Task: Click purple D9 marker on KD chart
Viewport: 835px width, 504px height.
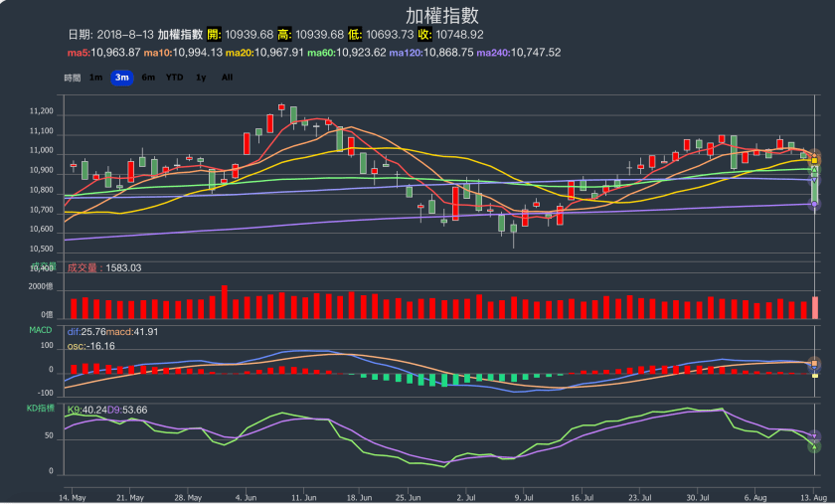Action: tap(815, 436)
